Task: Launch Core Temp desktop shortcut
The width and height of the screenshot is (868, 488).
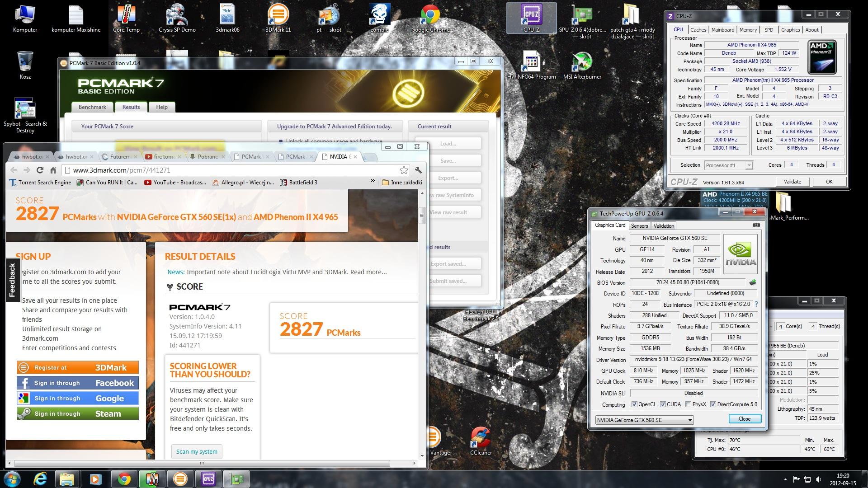Action: coord(127,19)
